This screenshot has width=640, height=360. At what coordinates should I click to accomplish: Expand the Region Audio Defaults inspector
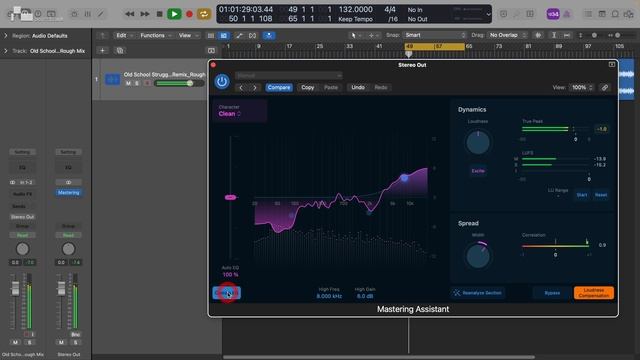6,36
